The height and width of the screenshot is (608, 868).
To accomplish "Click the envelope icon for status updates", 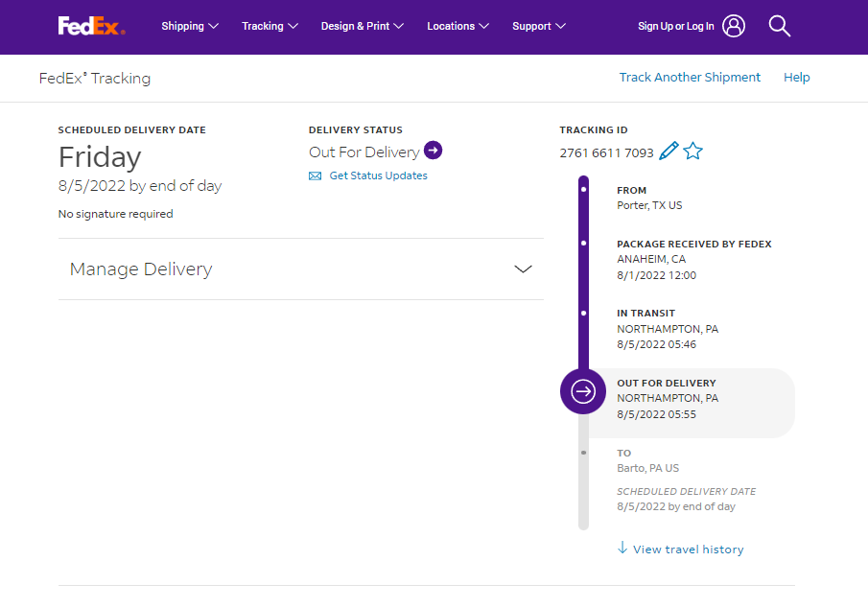I will tap(315, 176).
